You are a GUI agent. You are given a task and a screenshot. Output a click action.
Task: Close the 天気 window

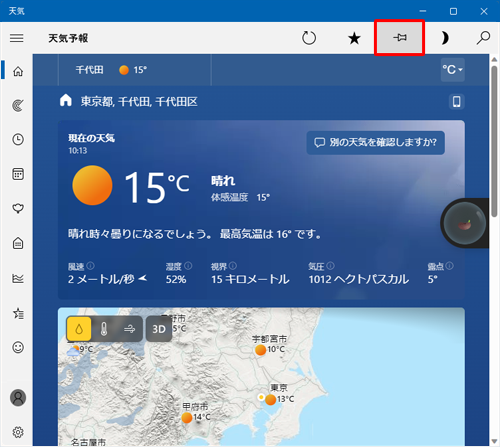484,11
